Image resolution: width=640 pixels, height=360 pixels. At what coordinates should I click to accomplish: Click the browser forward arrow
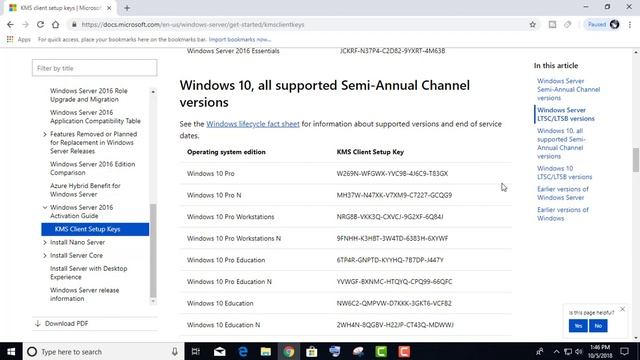click(x=25, y=24)
